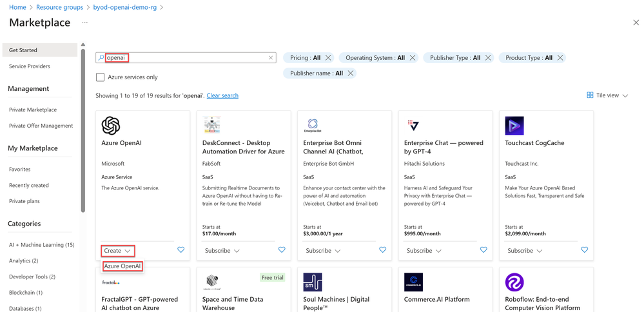
Task: Open the Marketplace ellipsis more menu
Action: (x=84, y=23)
